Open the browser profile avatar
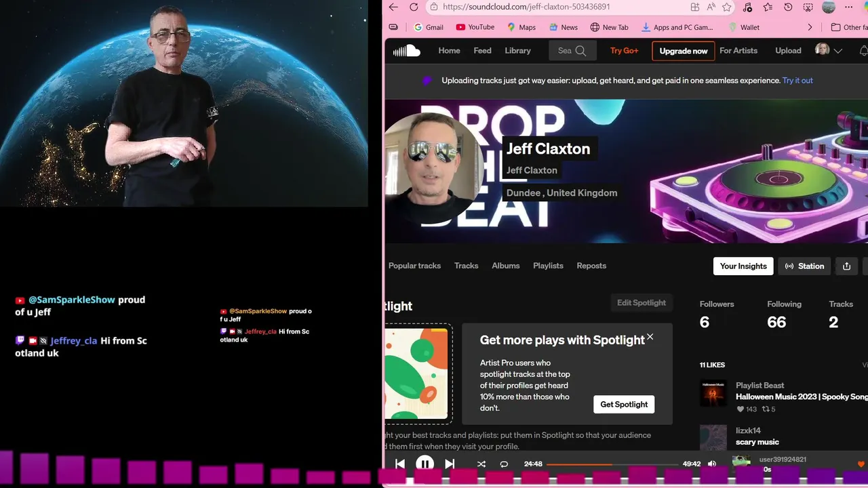Viewport: 868px width, 488px height. tap(828, 7)
